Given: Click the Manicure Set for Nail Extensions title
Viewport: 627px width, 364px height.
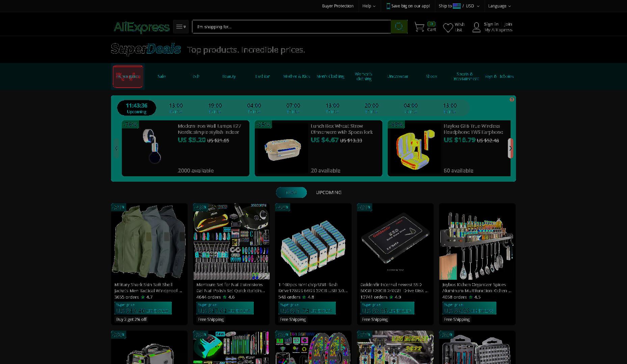Looking at the screenshot, I should pos(230,287).
